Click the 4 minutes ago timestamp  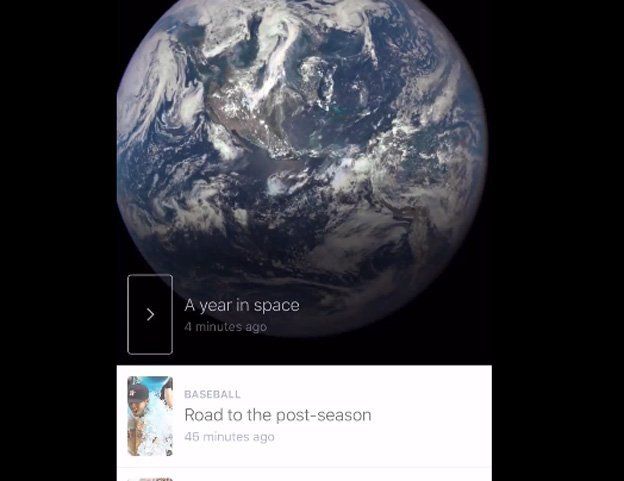(225, 327)
